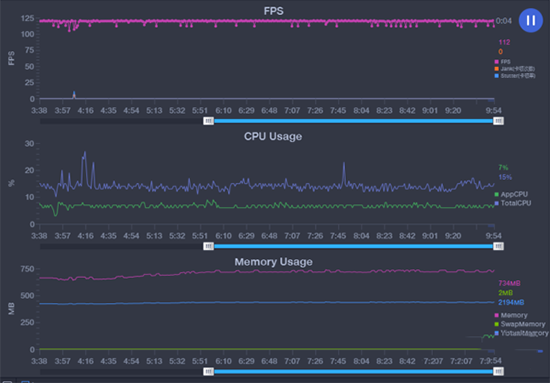Image resolution: width=550 pixels, height=383 pixels.
Task: Click the '20' tick on the CPU Usage axis
Action: click(x=29, y=170)
